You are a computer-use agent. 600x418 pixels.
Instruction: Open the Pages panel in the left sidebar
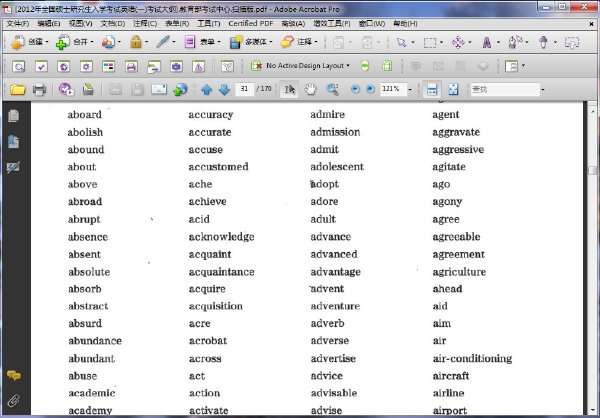(x=13, y=116)
